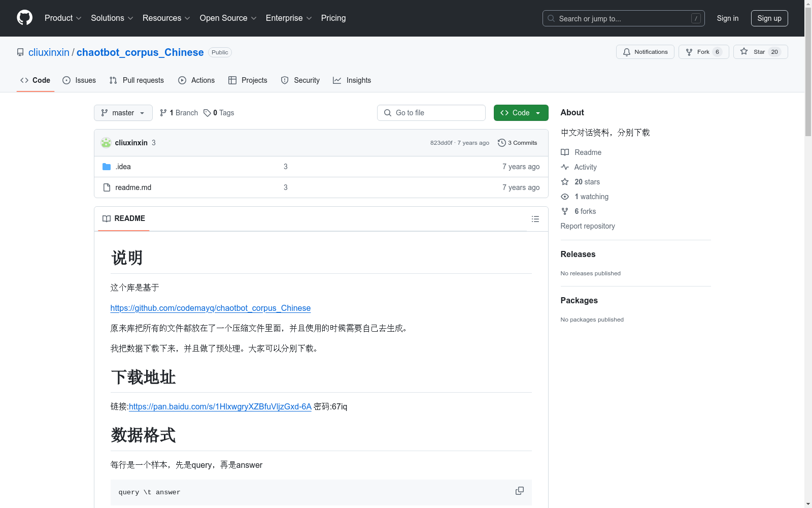Click the Star count 20
The width and height of the screenshot is (812, 508).
coord(774,52)
